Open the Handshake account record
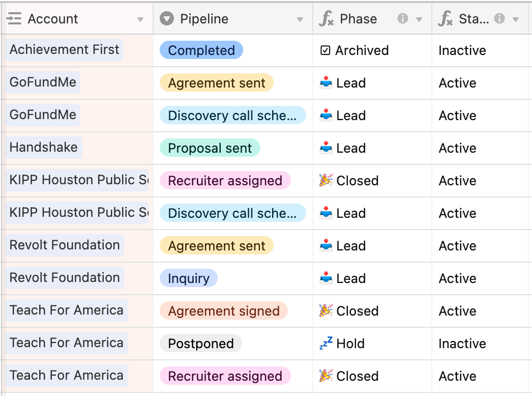 [44, 148]
